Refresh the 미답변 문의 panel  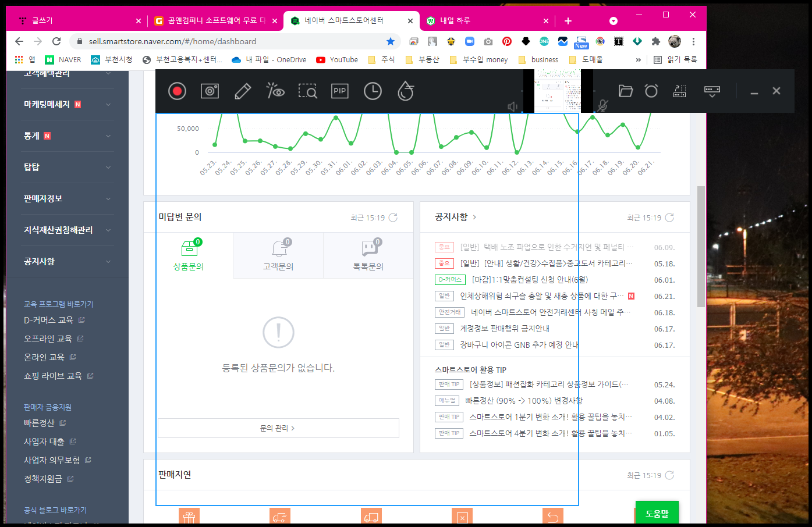[393, 218]
